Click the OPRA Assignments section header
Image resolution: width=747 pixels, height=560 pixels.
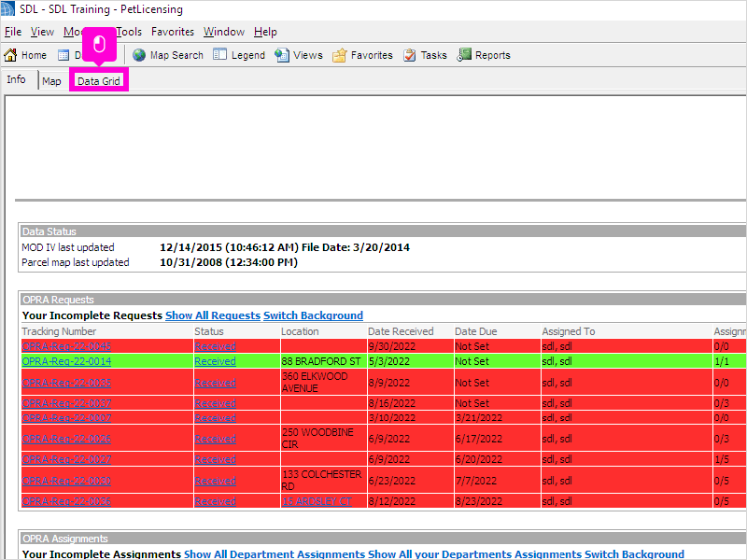383,539
